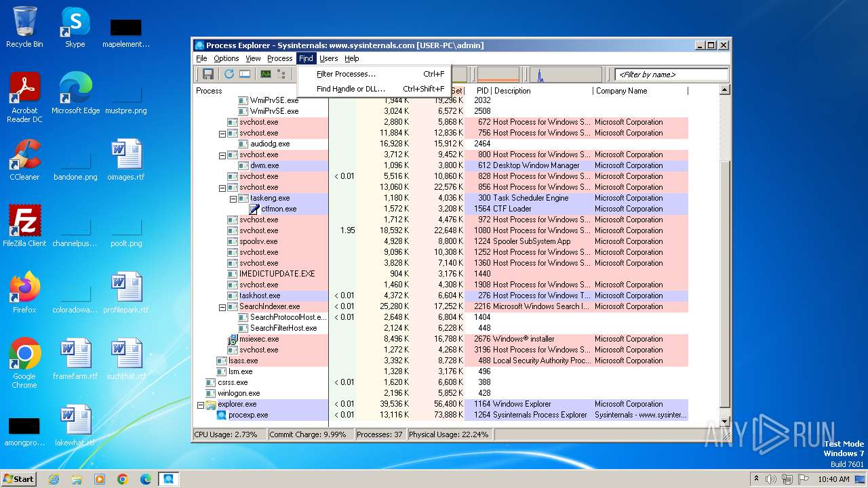Select the SearchFilterHost.exe row
The image size is (868, 488).
pyautogui.click(x=441, y=328)
